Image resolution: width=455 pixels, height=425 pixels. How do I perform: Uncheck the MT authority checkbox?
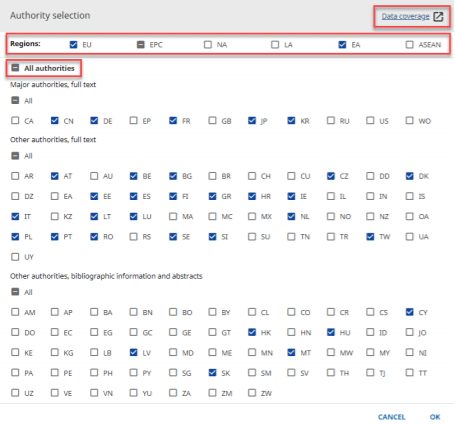point(291,352)
